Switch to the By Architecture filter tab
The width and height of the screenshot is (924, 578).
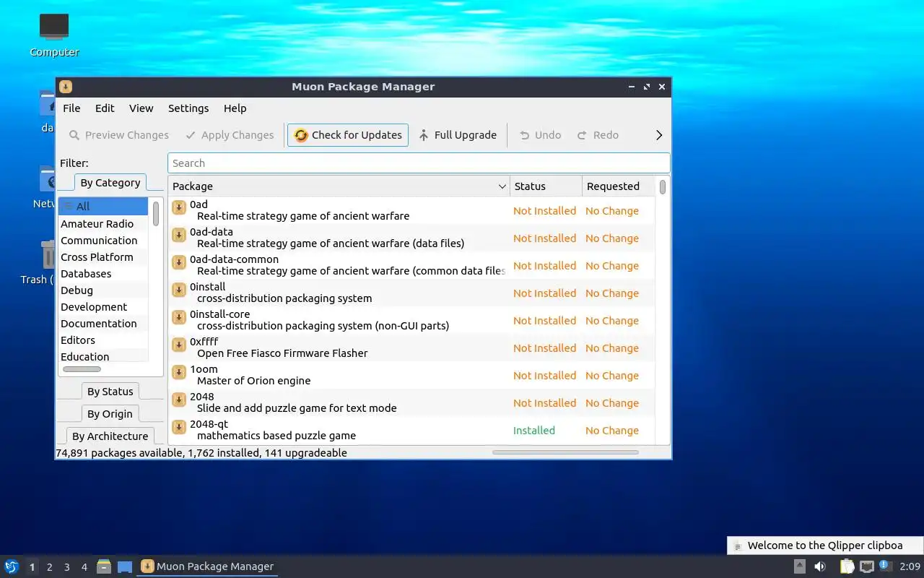(x=110, y=436)
